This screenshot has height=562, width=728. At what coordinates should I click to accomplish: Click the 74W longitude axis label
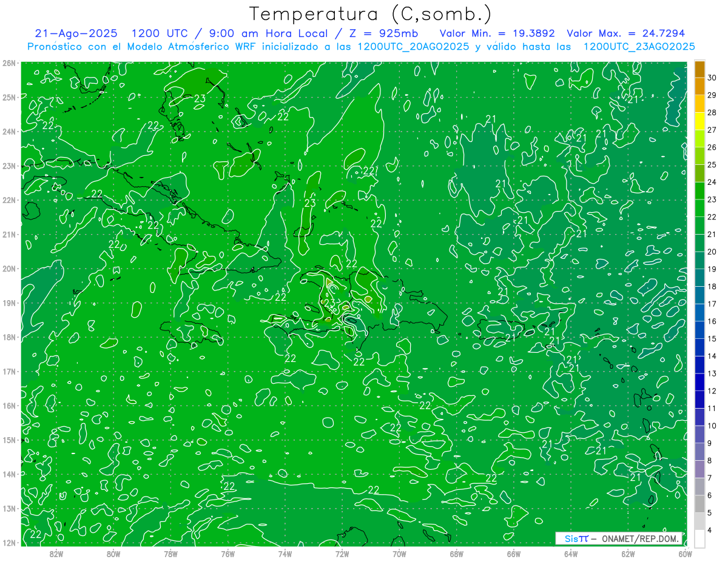tap(285, 554)
